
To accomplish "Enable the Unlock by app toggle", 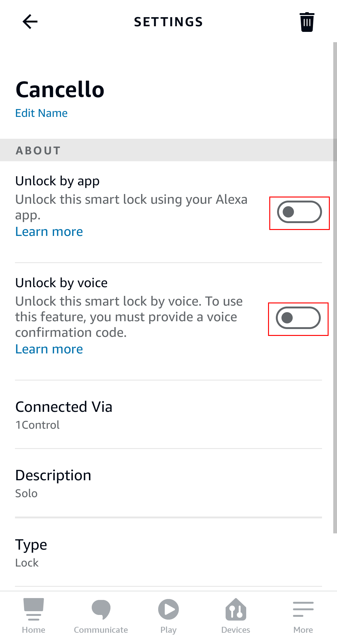I will pyautogui.click(x=300, y=212).
